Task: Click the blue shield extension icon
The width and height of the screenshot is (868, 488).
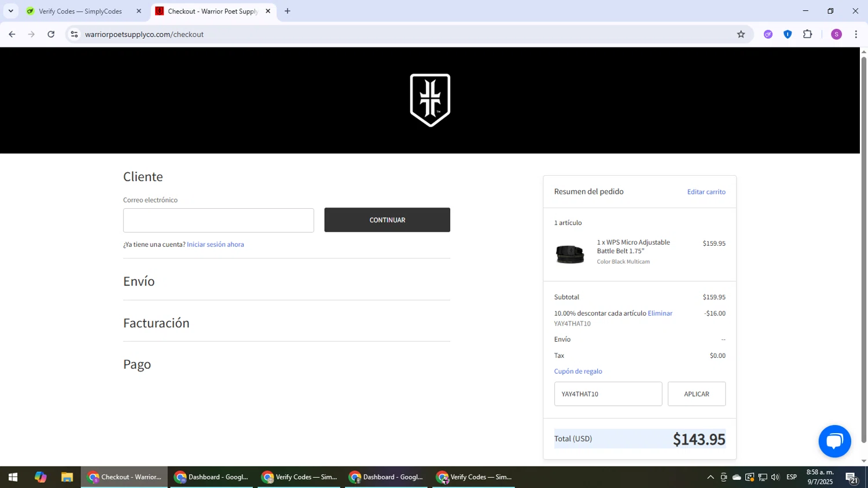Action: click(788, 34)
